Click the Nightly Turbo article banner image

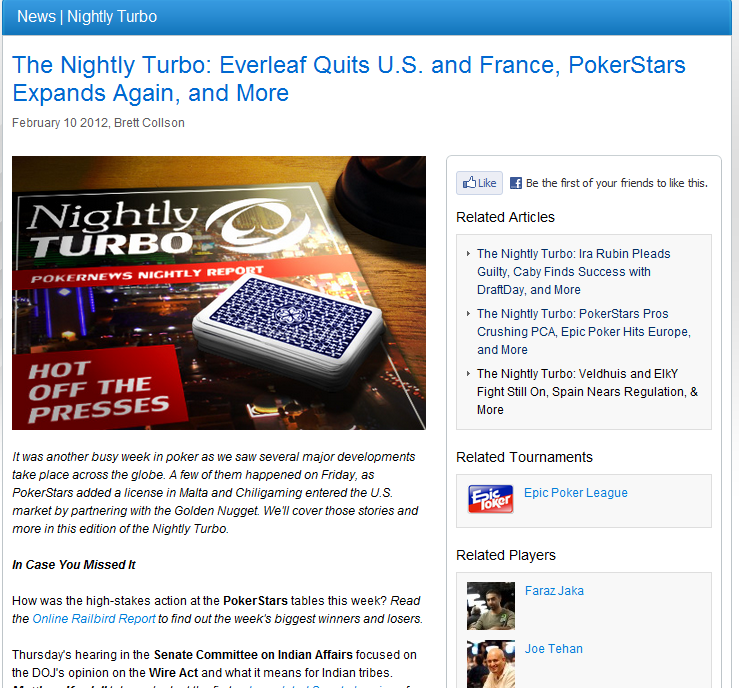pos(219,293)
